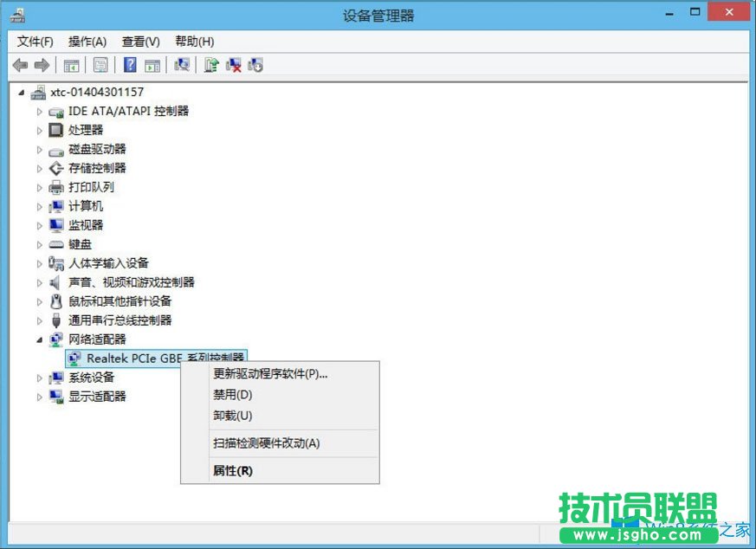Open the 文件 menu
Screen dimensions: 756x549
33,41
